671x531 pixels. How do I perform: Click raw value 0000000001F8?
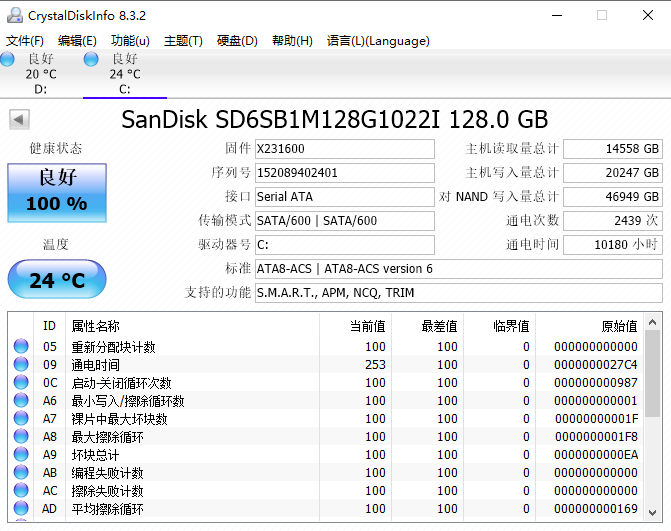click(597, 436)
